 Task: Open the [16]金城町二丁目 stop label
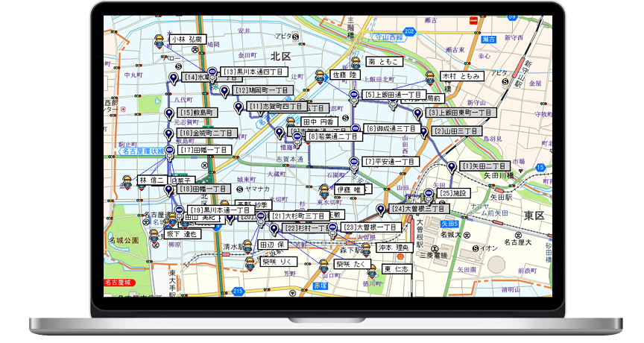(206, 133)
